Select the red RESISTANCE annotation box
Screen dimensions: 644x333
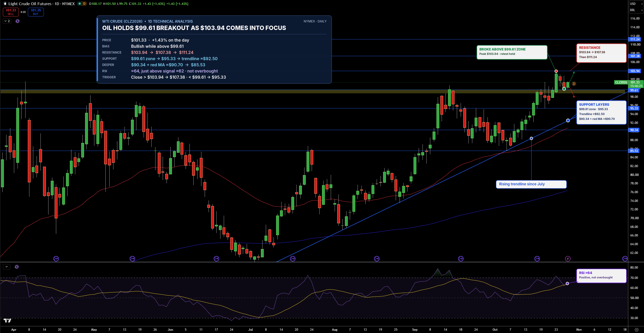(601, 53)
